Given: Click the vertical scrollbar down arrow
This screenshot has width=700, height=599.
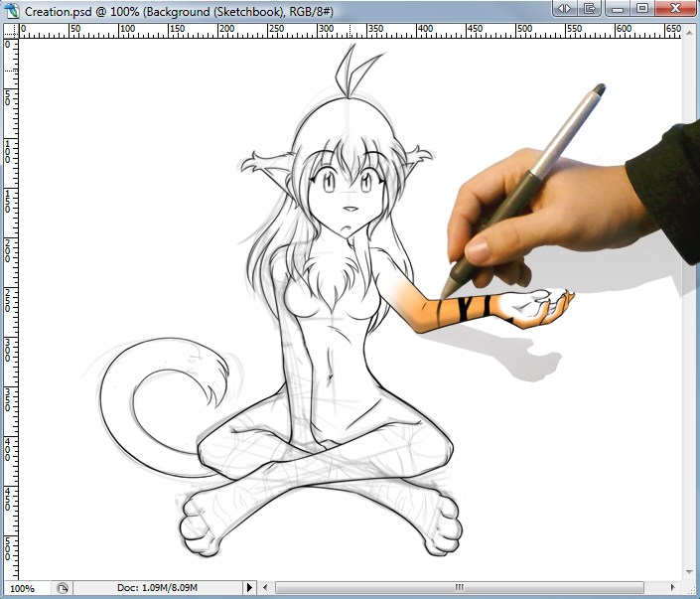Looking at the screenshot, I should 688,572.
